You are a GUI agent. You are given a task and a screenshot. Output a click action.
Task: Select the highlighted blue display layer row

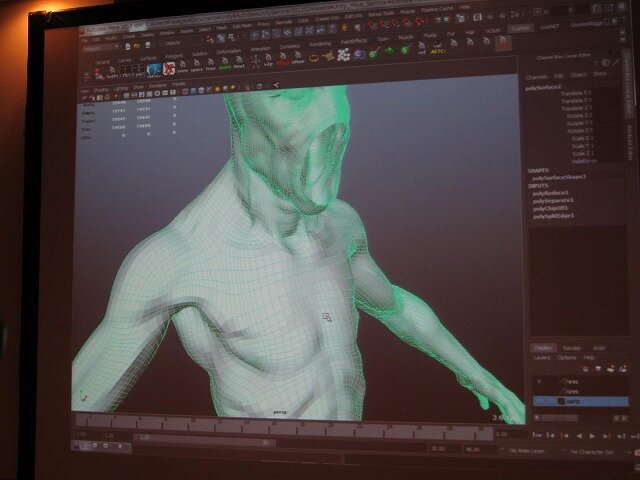tap(580, 402)
